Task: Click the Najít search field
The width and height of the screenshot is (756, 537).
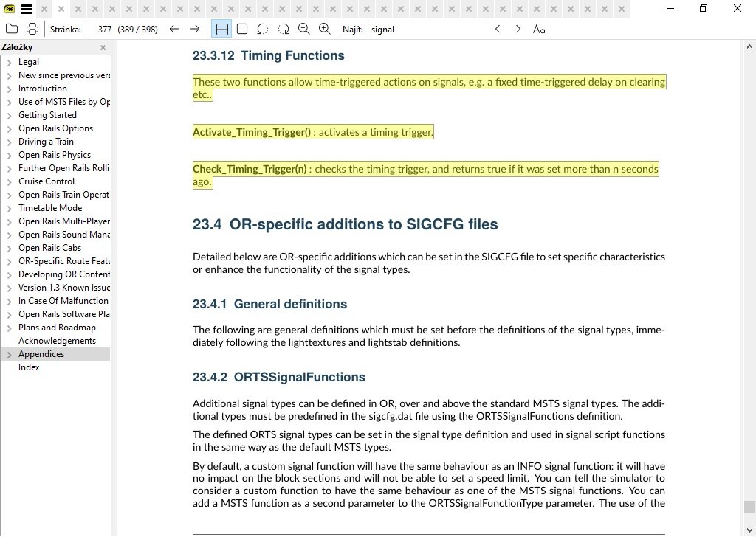Action: (426, 30)
